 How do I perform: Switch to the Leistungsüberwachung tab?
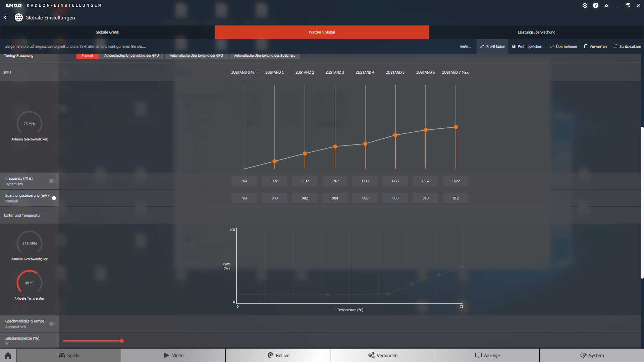click(537, 32)
